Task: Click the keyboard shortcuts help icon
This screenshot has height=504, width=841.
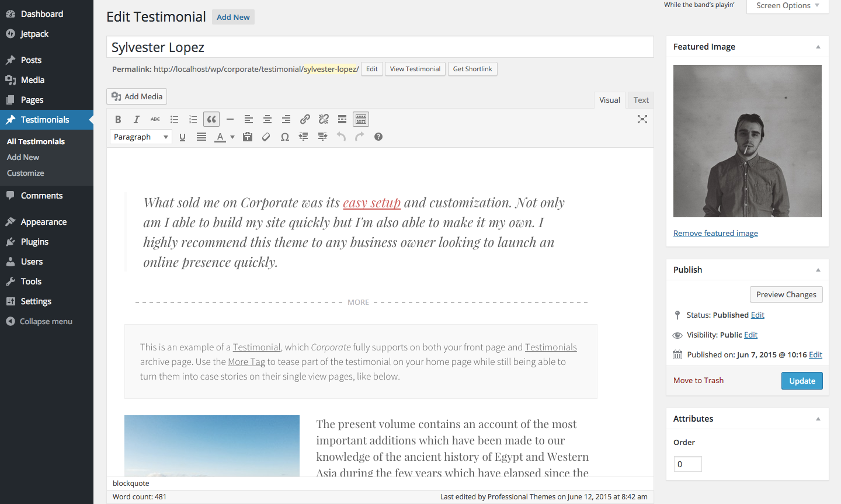Action: pyautogui.click(x=378, y=137)
